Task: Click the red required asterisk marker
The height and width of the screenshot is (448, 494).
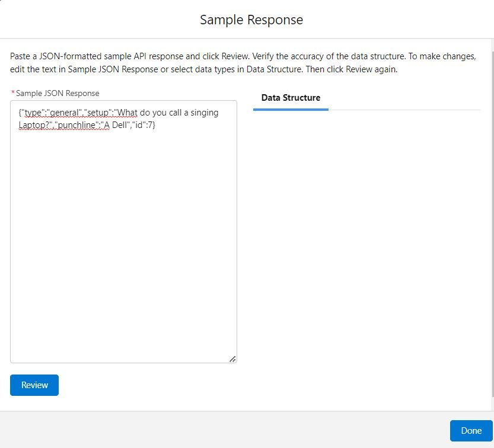Action: (x=13, y=92)
